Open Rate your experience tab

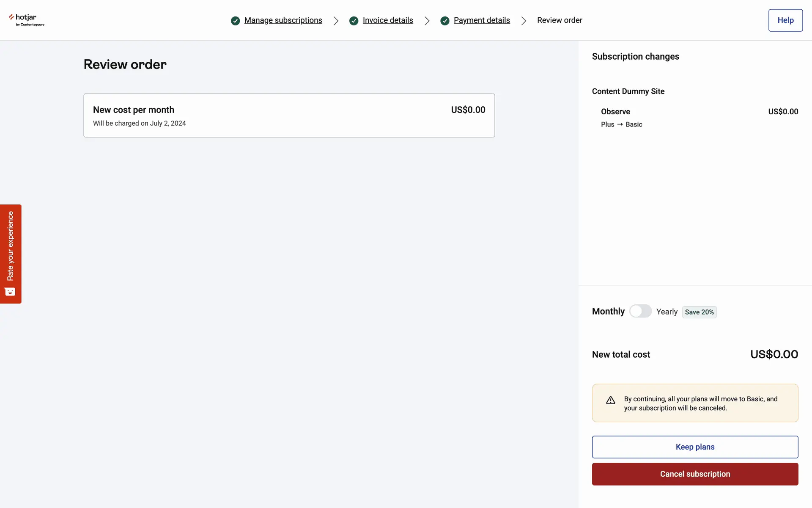click(x=11, y=246)
